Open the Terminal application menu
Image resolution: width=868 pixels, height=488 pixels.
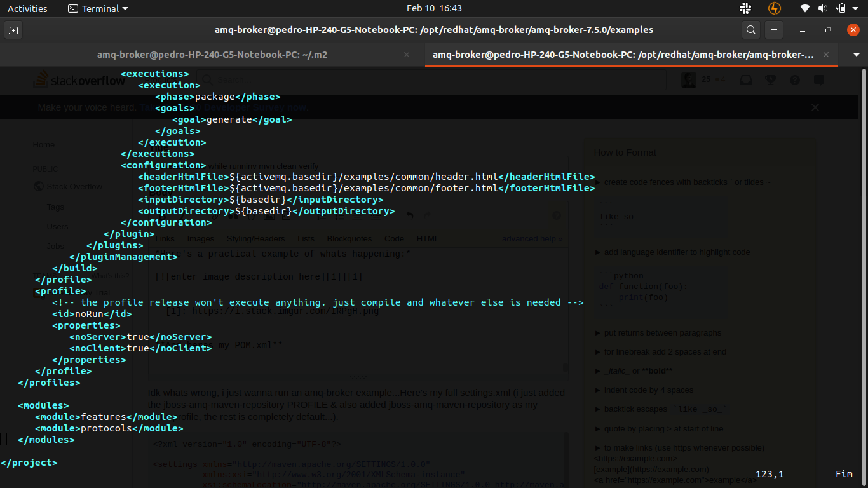click(x=98, y=9)
